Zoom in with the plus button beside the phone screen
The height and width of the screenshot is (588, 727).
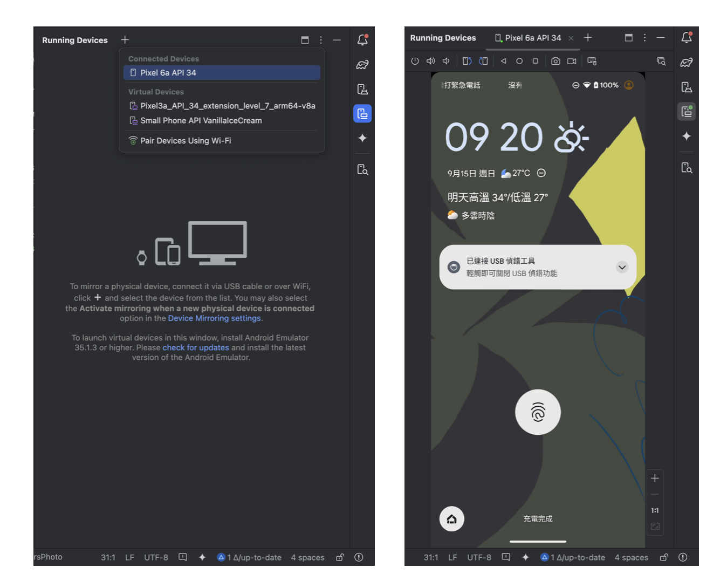(x=655, y=478)
